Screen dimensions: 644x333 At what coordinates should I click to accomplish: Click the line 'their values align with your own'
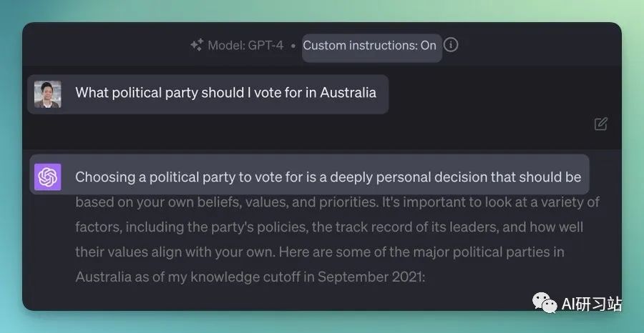(x=175, y=252)
